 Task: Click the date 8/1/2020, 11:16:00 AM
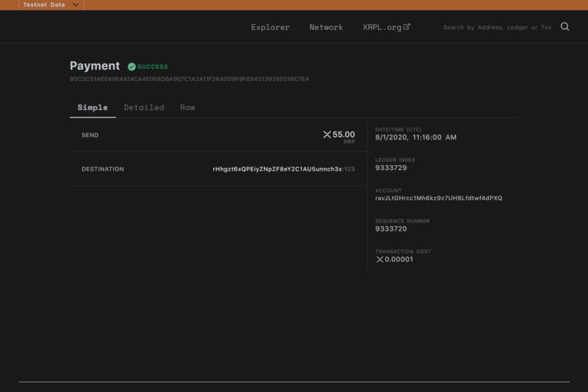click(416, 137)
